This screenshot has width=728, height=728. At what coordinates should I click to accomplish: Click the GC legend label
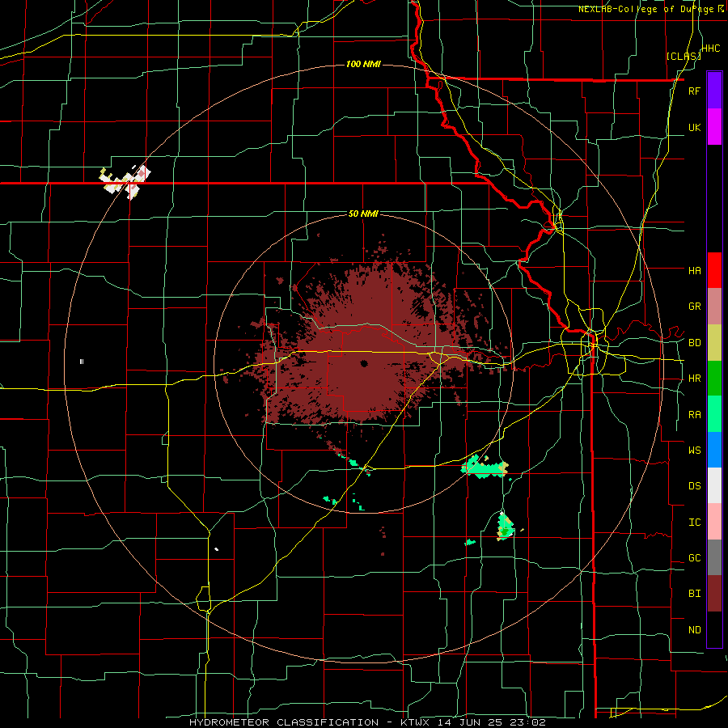tap(694, 557)
